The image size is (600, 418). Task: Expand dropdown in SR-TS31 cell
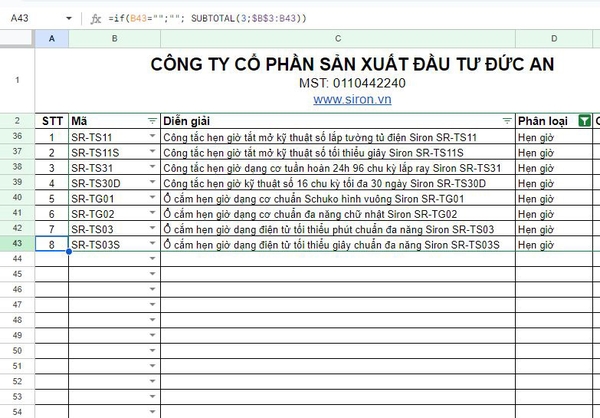pyautogui.click(x=152, y=167)
